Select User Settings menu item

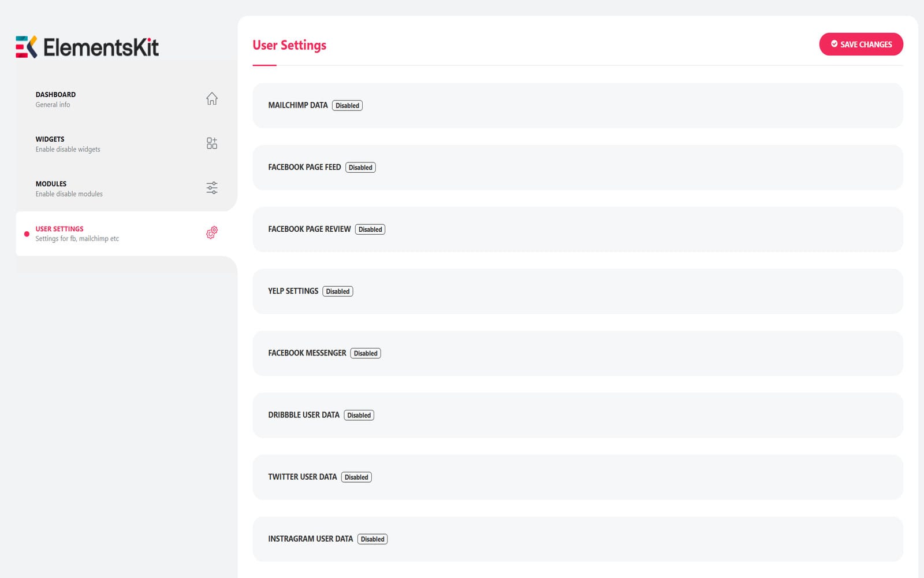pyautogui.click(x=126, y=234)
